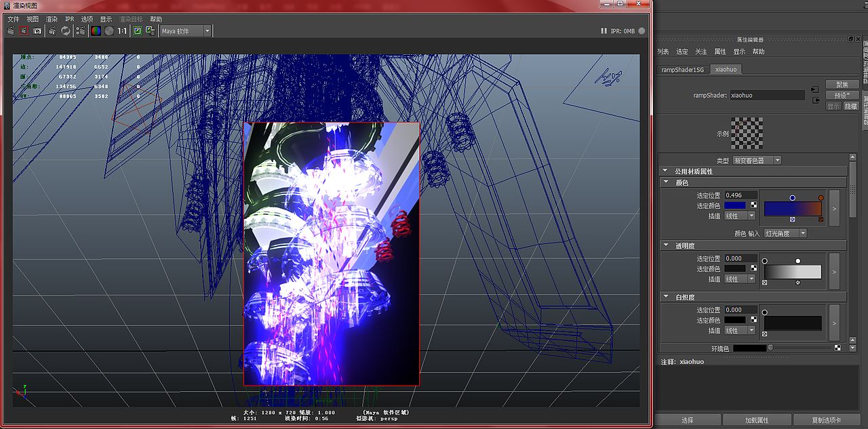
Task: Open the 颜色输入 灯光角度 dropdown
Action: [x=785, y=233]
